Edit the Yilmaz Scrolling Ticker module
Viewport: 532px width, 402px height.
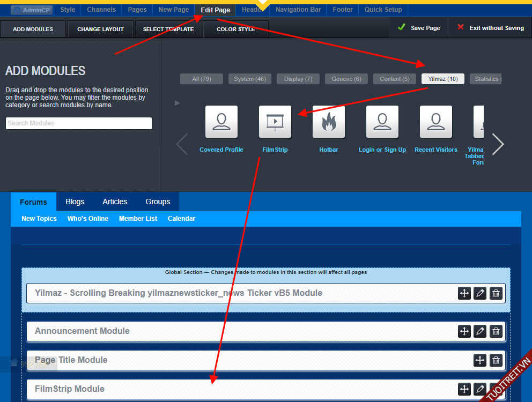(480, 293)
